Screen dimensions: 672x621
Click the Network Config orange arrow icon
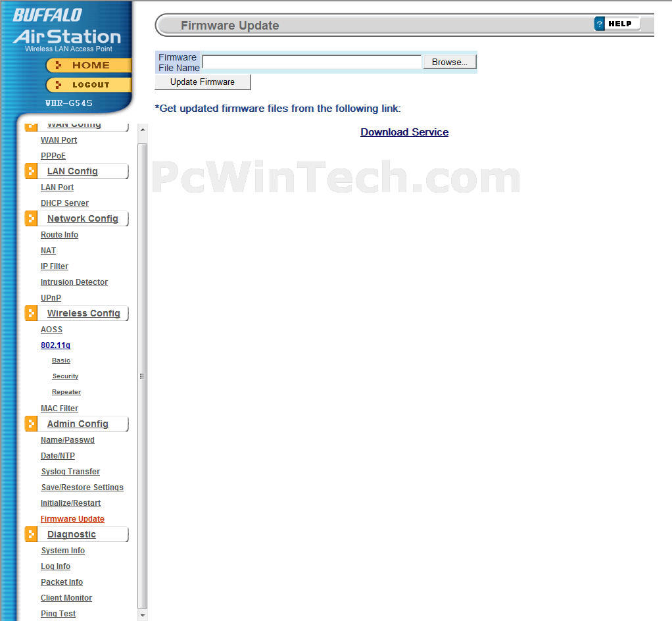point(31,218)
